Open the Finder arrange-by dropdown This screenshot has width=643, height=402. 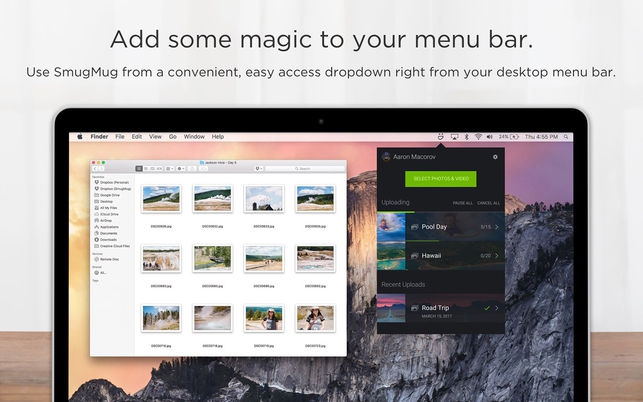coord(170,169)
